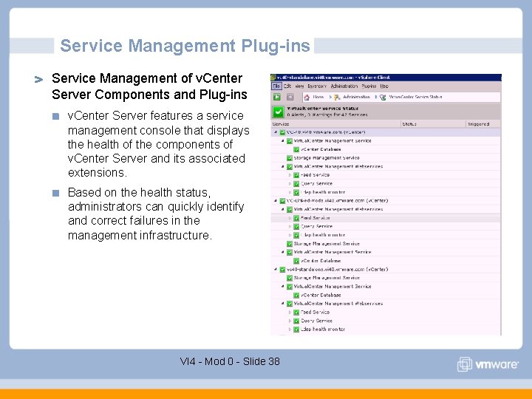
Task: Open the Edit menu
Action: coord(287,86)
